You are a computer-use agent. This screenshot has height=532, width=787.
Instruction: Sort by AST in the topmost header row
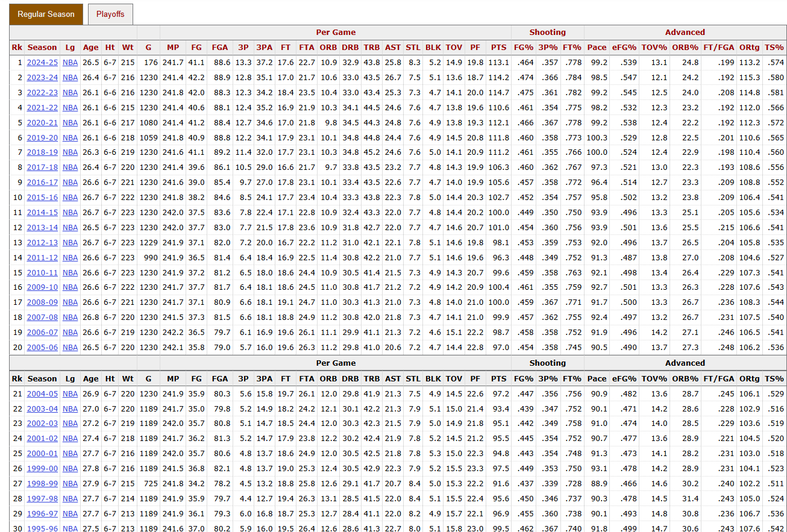(393, 48)
